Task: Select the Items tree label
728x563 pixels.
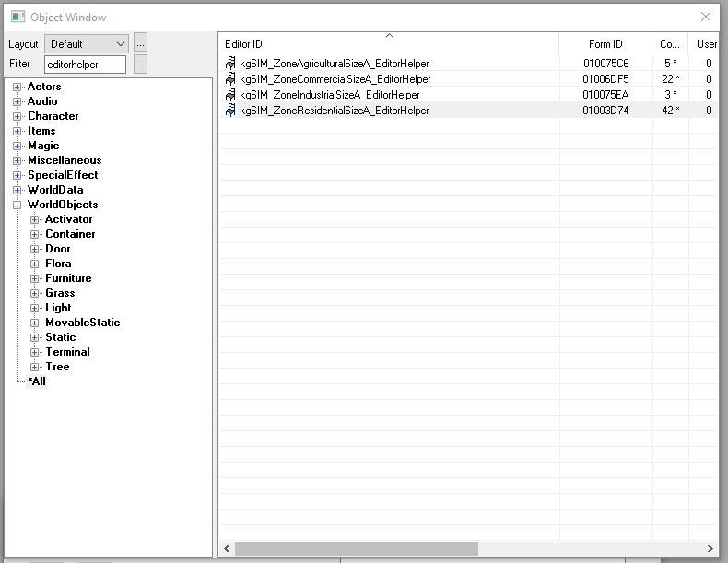Action: [41, 131]
